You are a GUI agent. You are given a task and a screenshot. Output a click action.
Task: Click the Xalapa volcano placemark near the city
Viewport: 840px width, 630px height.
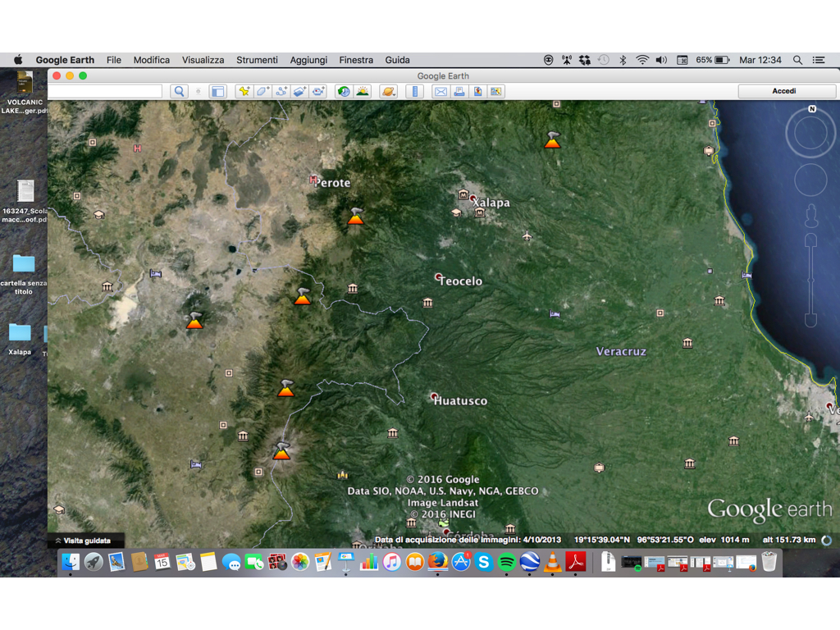pos(551,141)
